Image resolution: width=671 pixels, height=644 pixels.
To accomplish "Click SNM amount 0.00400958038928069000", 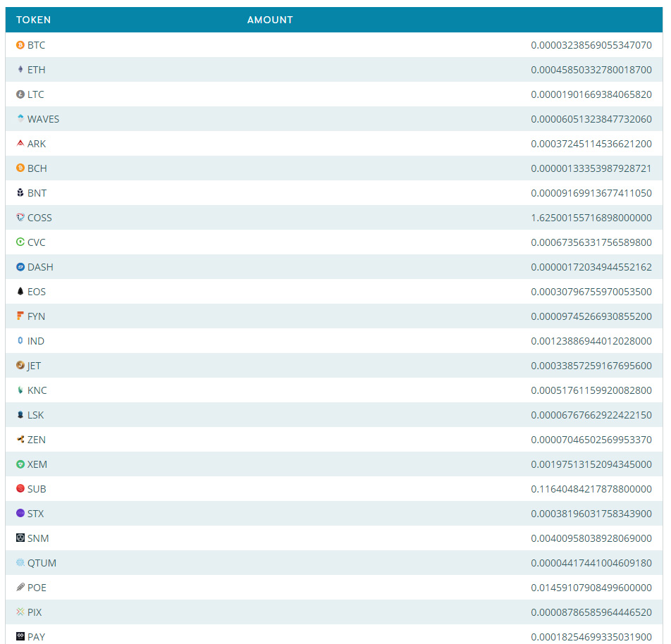I will point(591,538).
